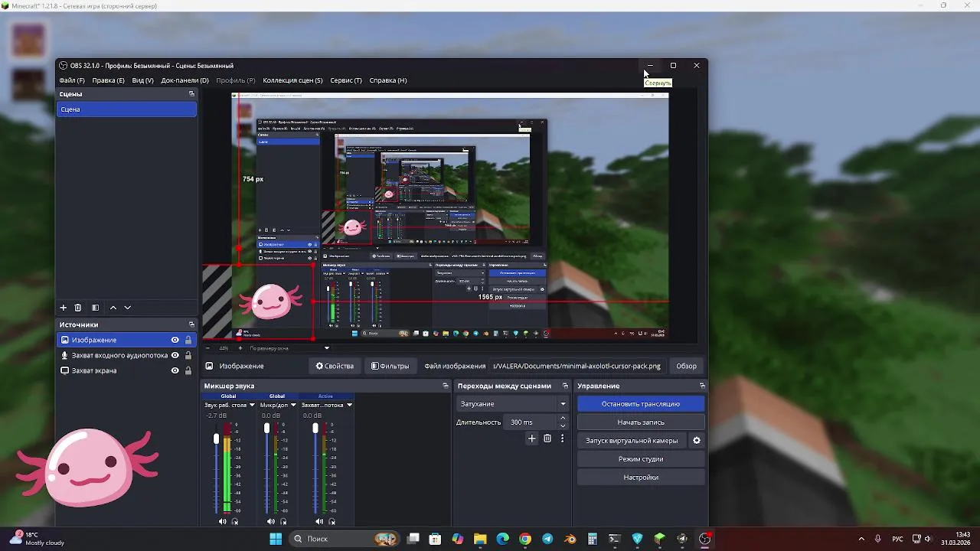This screenshot has height=551, width=980.
Task: Adjust Захват...потока volume slider
Action: pos(315,429)
